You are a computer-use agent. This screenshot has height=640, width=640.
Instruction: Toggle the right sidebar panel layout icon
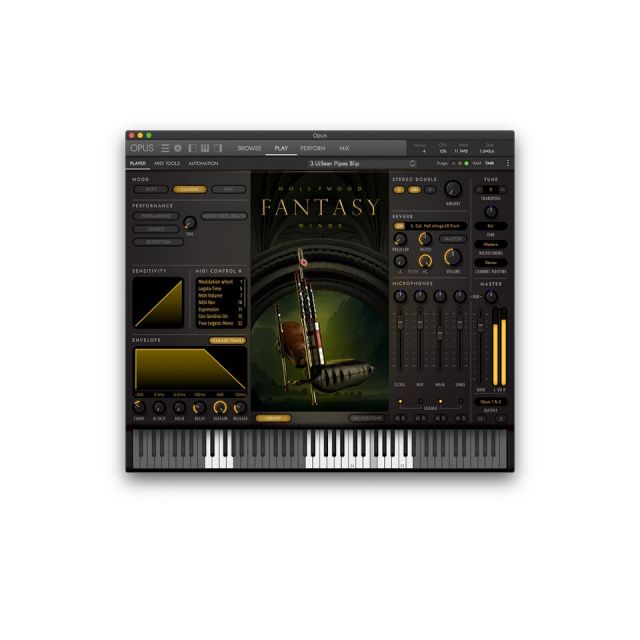point(218,148)
